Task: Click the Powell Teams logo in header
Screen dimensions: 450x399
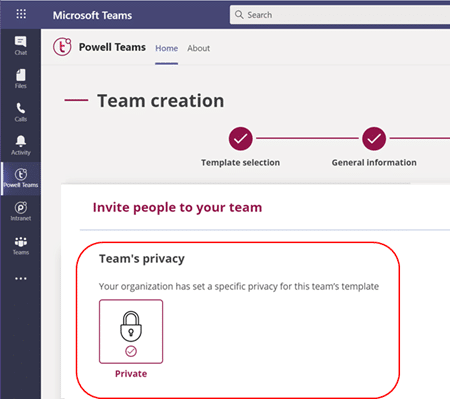Action: pyautogui.click(x=62, y=47)
